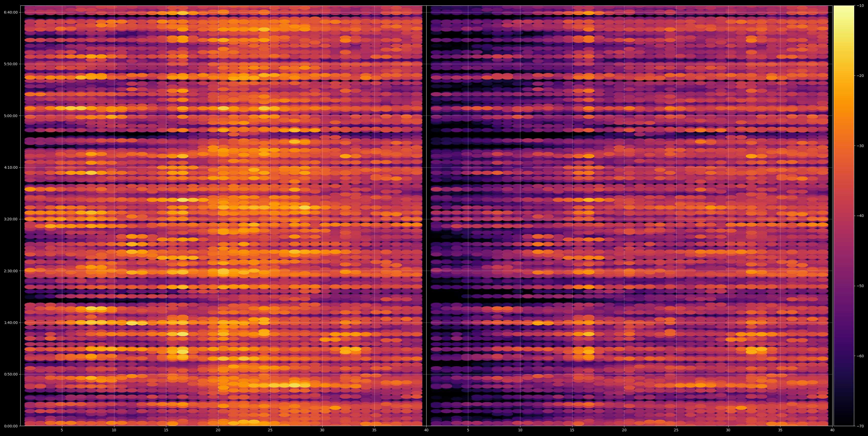The width and height of the screenshot is (868, 436).
Task: Click x-axis label 35 under right heatmap
Action: pyautogui.click(x=780, y=430)
